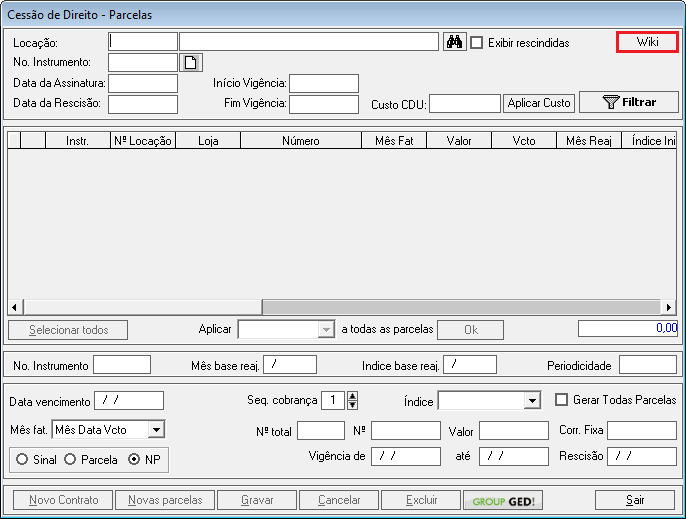Open the Aplicar combo box dropdown
This screenshot has height=519, width=686.
(x=326, y=330)
